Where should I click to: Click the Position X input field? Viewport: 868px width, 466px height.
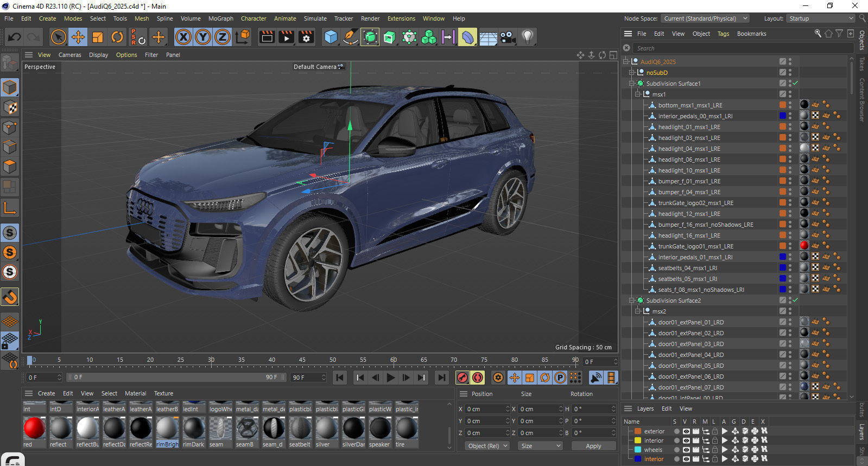pos(487,409)
